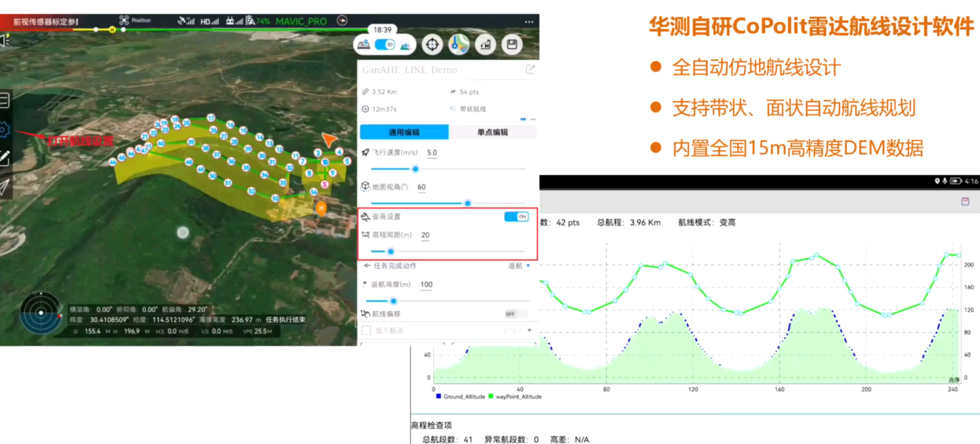This screenshot has height=444, width=980.
Task: Click the 2D map location icon
Action: (363, 45)
